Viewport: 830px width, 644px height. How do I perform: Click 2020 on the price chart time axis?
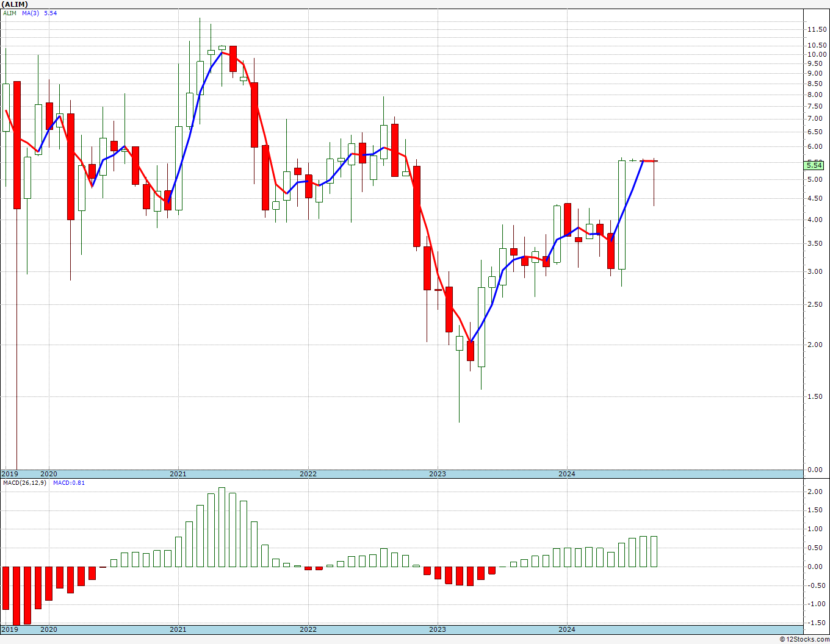click(49, 474)
